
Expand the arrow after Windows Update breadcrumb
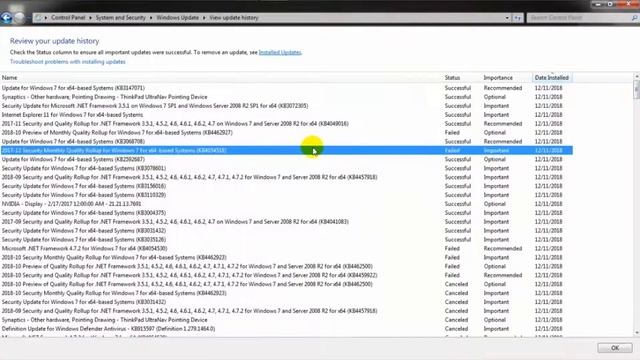pos(204,18)
